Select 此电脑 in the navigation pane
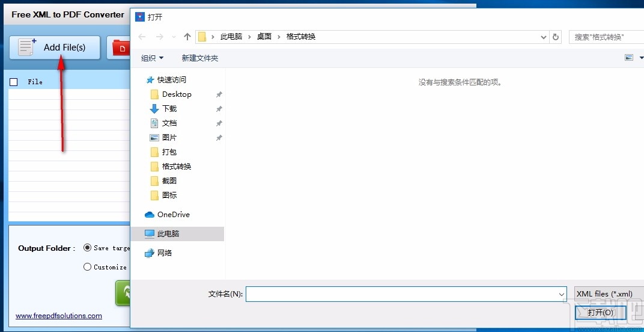The width and height of the screenshot is (644, 332). (x=177, y=234)
